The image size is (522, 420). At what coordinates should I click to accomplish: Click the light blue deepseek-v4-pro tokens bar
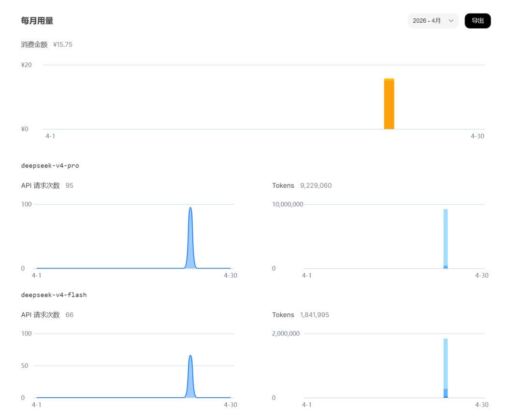(446, 238)
